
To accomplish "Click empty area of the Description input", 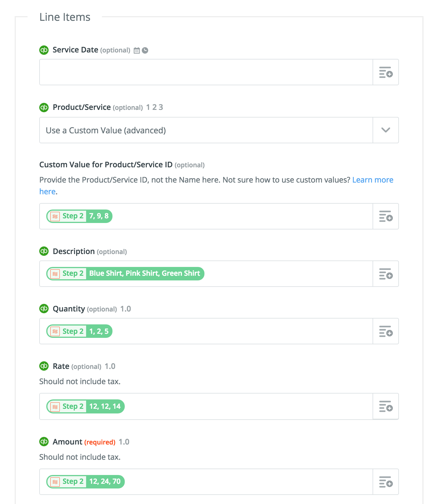I will pos(287,274).
